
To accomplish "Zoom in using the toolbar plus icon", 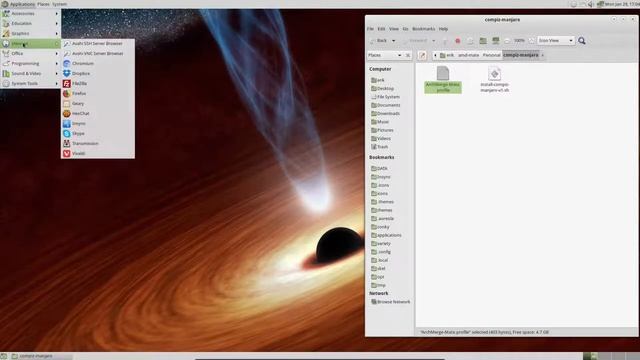I will click(x=531, y=41).
